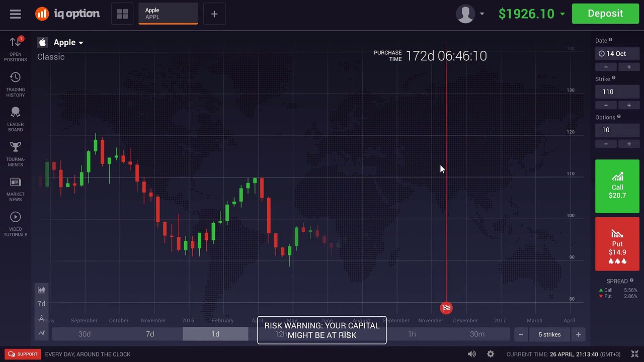This screenshot has width=644, height=362.
Task: Click the green Deposit button
Action: tap(605, 14)
